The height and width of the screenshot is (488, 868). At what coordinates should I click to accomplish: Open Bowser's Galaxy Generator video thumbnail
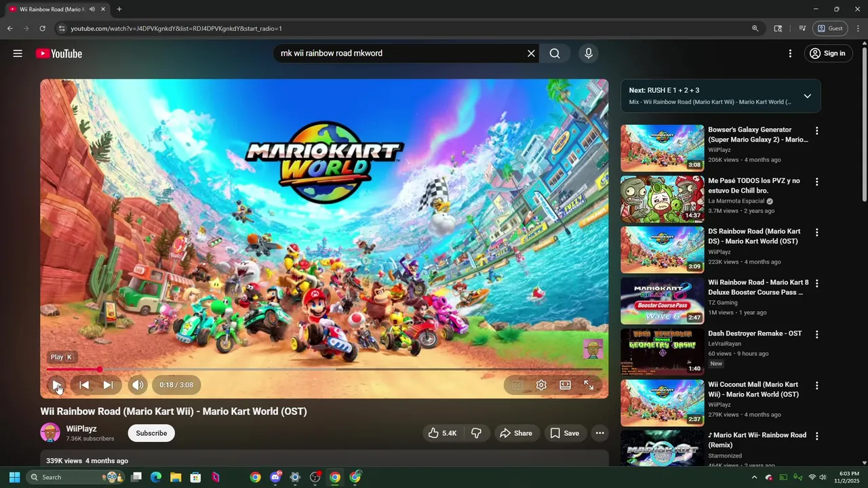(x=663, y=148)
